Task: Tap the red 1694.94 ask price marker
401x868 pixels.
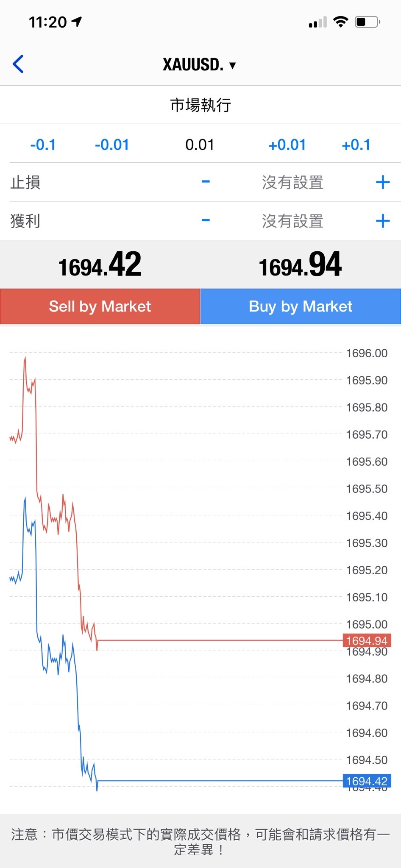Action: pyautogui.click(x=367, y=640)
